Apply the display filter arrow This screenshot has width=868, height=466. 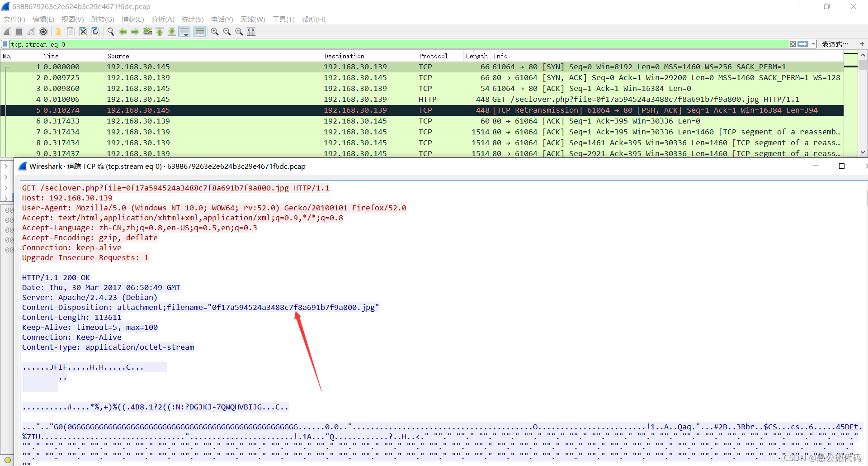(803, 44)
